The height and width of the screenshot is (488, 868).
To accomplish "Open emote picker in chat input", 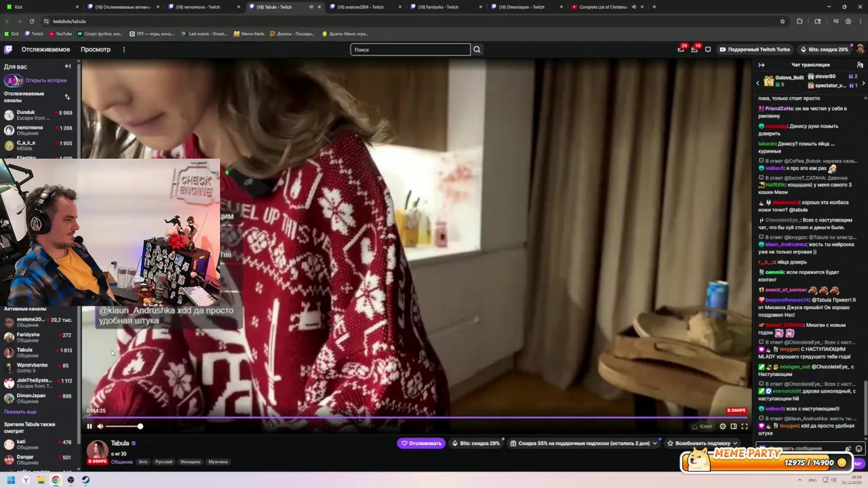I will 859,449.
